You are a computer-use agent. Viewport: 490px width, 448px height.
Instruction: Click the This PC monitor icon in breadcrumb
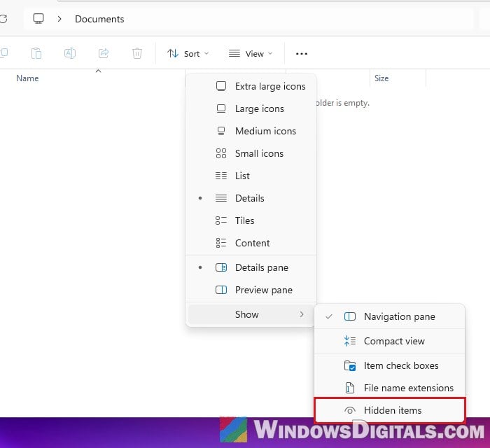[x=38, y=19]
